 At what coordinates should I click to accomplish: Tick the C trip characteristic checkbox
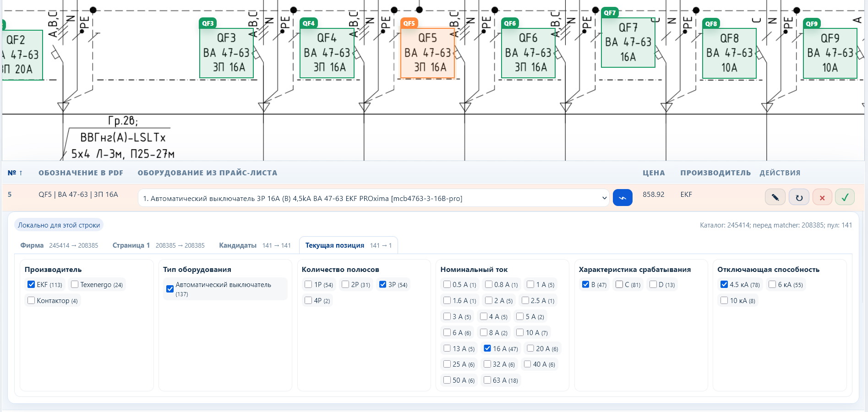coord(619,284)
